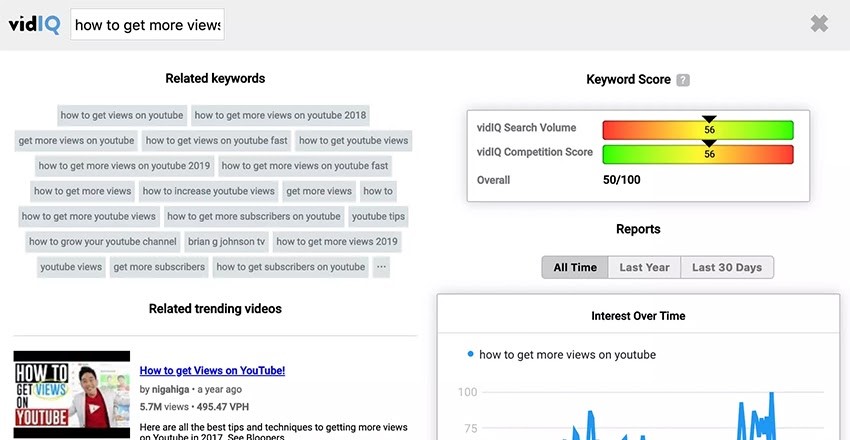The width and height of the screenshot is (850, 440).
Task: Click the 'brian g johnson tv' tag
Action: click(x=227, y=242)
